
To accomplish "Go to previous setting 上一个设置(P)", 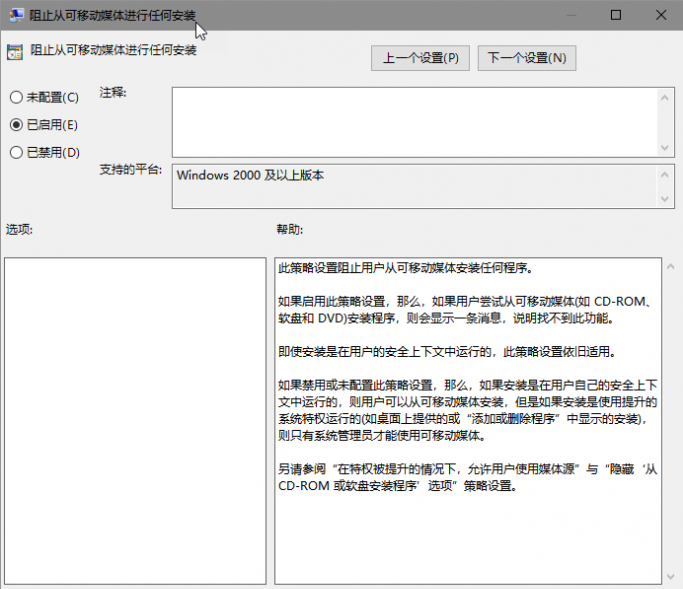I will pyautogui.click(x=420, y=58).
